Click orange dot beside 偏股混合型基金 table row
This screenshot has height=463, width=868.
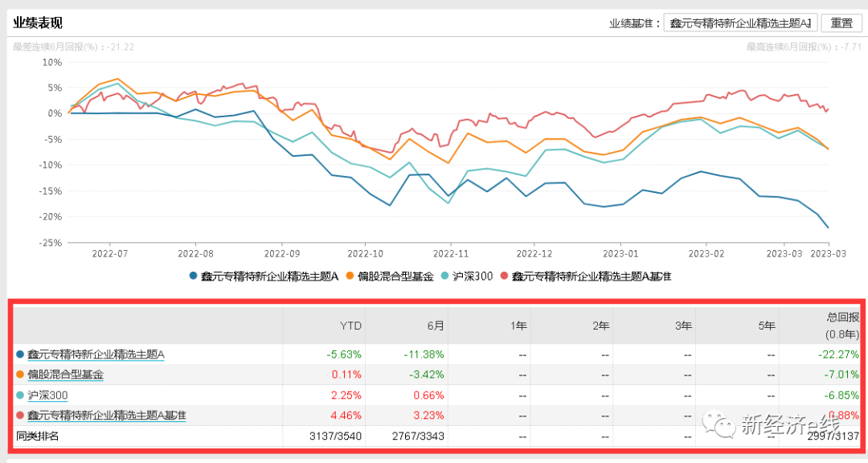(x=20, y=375)
